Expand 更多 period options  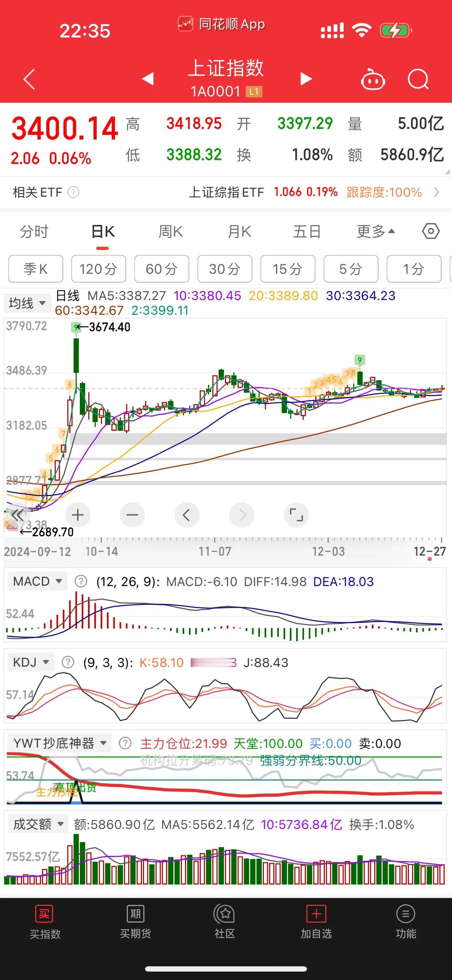376,231
